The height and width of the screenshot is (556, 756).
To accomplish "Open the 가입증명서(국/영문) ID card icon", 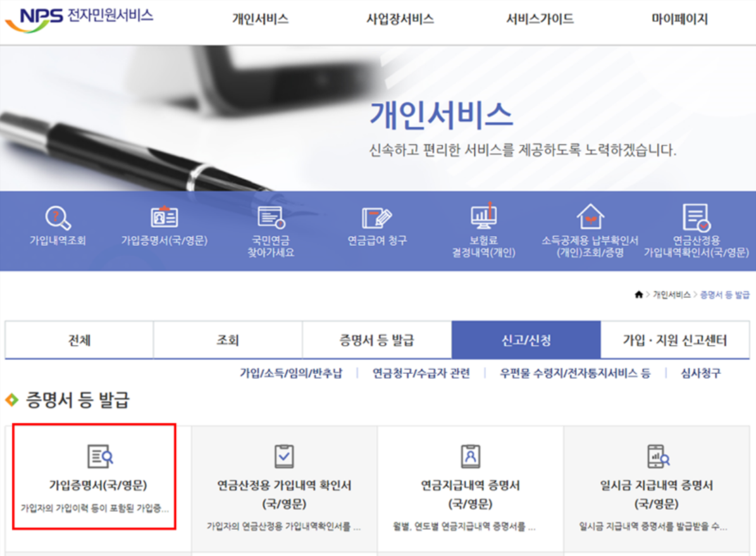I will 164,218.
